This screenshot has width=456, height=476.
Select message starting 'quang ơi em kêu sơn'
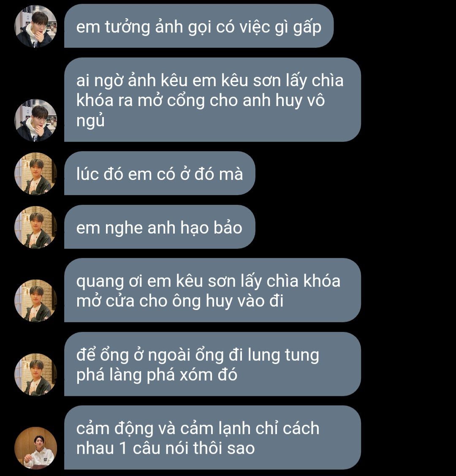pyautogui.click(x=212, y=290)
